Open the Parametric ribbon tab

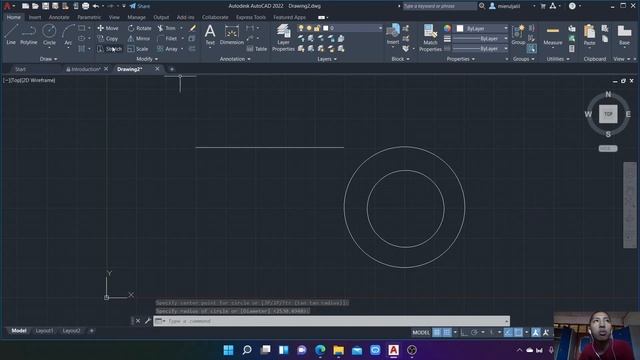pyautogui.click(x=89, y=17)
